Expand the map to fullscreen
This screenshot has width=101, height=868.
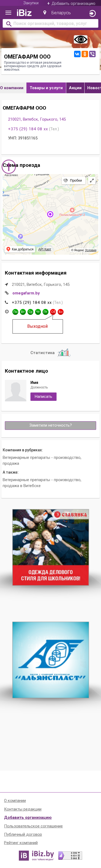pyautogui.click(x=92, y=181)
